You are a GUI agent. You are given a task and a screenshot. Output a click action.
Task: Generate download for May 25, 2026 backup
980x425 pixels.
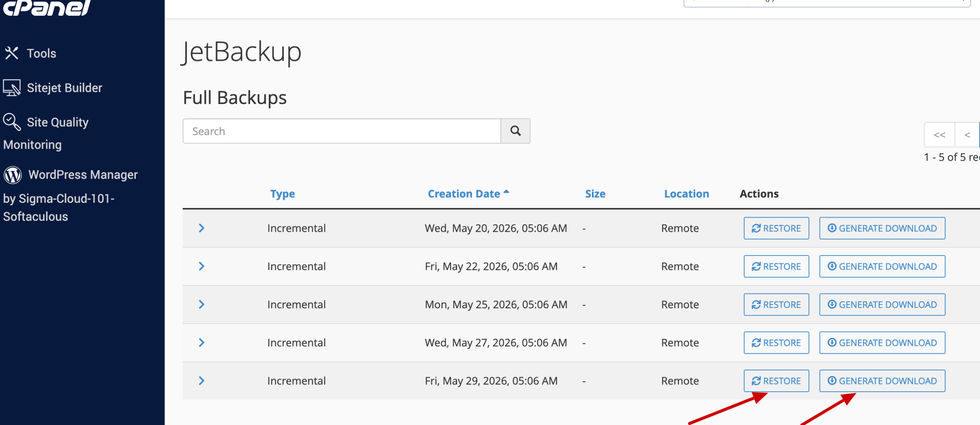click(882, 305)
